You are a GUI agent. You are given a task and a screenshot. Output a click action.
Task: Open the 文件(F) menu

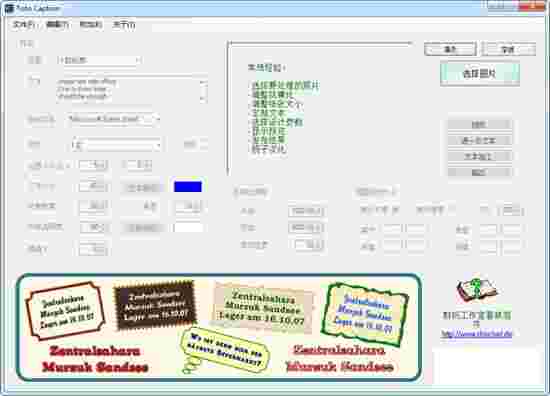(24, 25)
